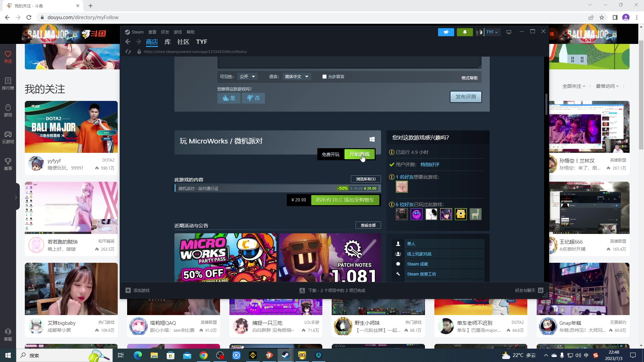Click the 发布评测 post review button

pyautogui.click(x=466, y=97)
